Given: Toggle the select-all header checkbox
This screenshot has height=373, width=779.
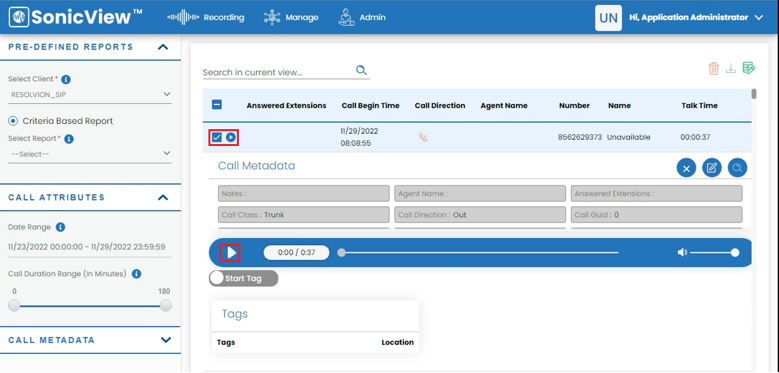Looking at the screenshot, I should coord(217,105).
